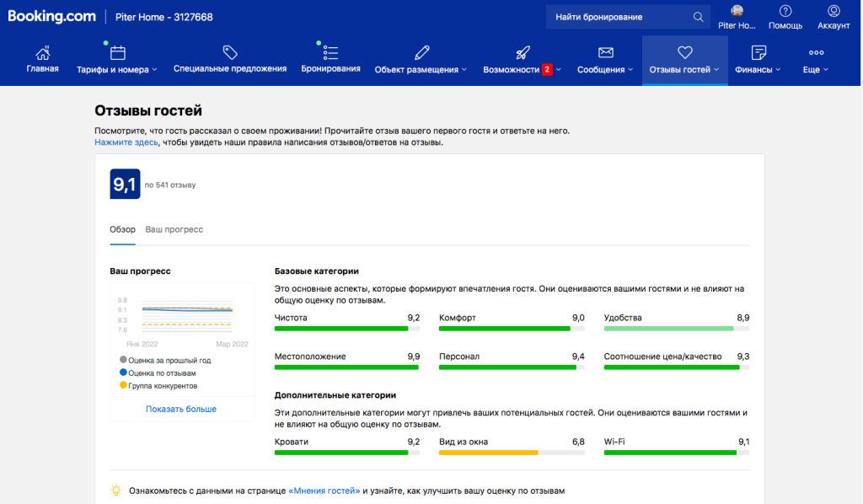
Task: Click the Показать больше link
Action: pos(180,409)
